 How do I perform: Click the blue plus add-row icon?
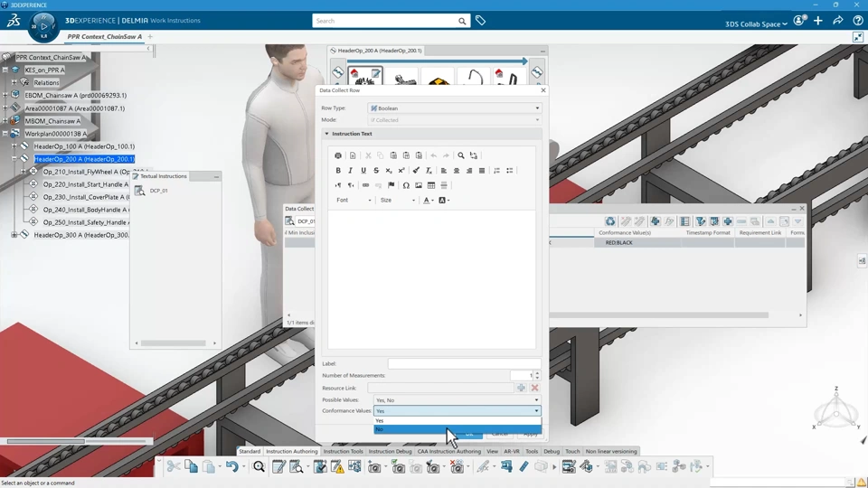[728, 221]
